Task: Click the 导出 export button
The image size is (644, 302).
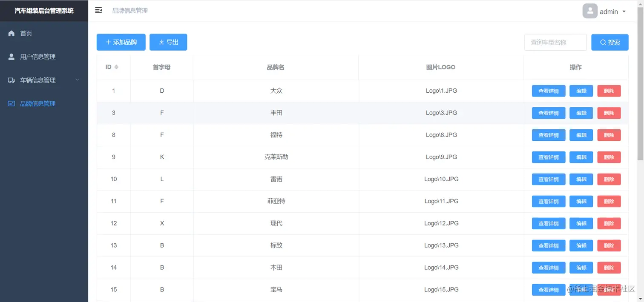Action: (x=168, y=42)
